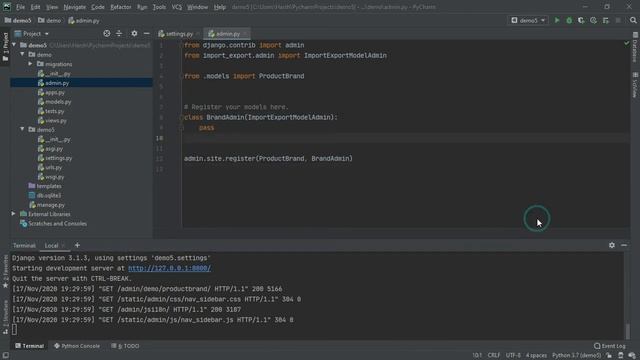Change the 4 spaces indent setting
Viewport: 640px width, 360px height.
coord(536,355)
